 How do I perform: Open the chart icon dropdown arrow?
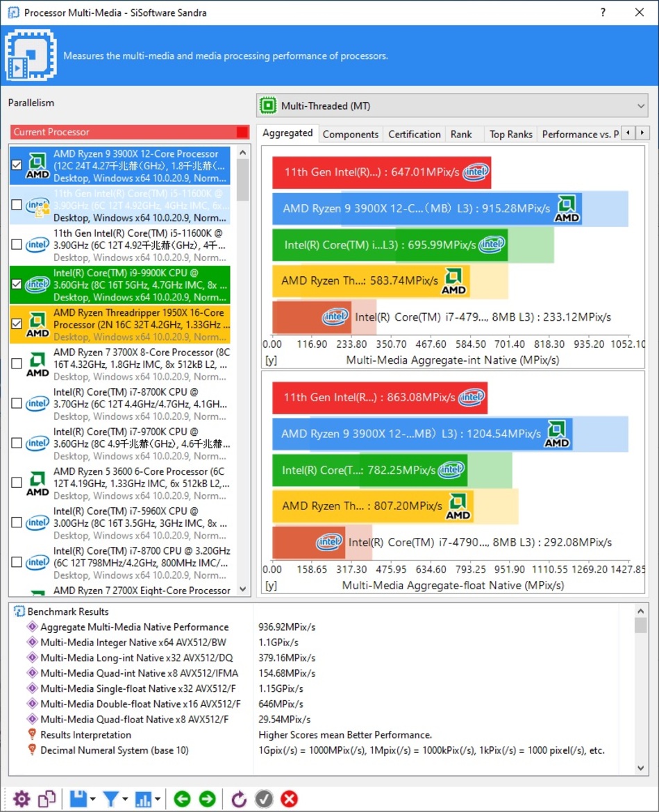(158, 799)
